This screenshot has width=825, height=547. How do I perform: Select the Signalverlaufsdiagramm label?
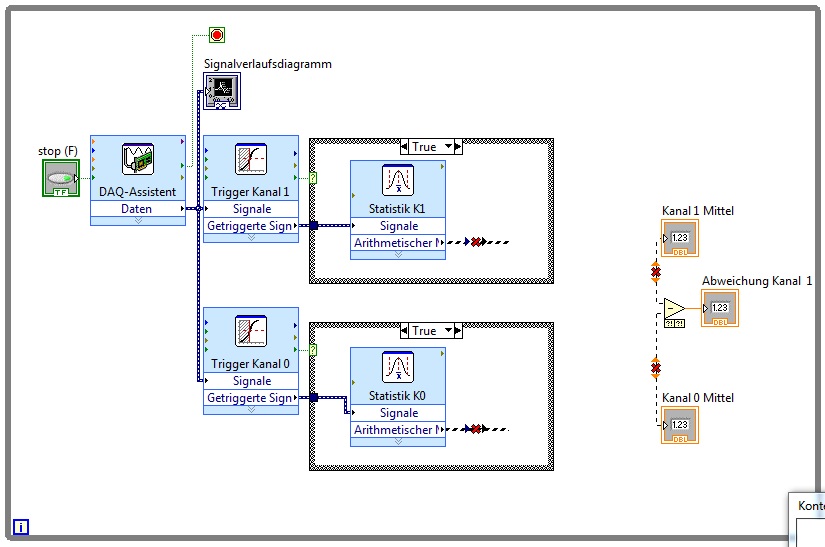[x=268, y=64]
